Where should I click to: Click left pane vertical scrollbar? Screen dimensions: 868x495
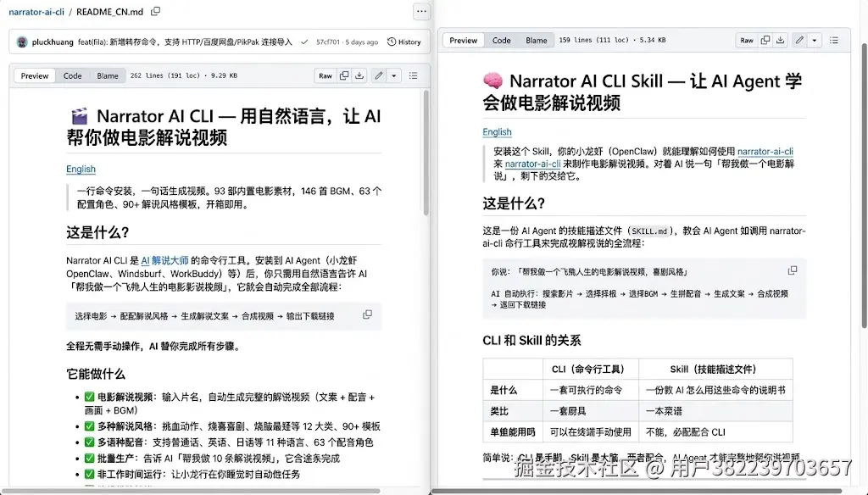coord(426,153)
